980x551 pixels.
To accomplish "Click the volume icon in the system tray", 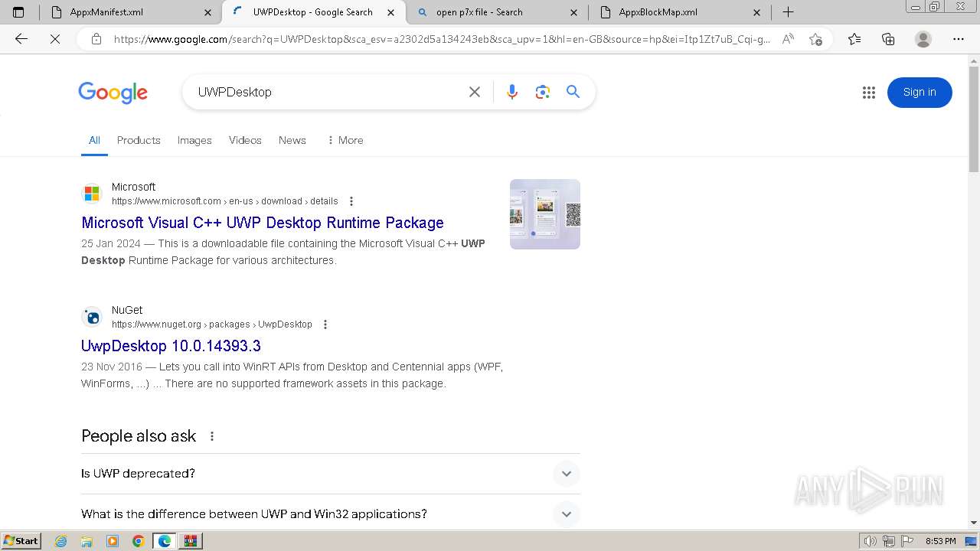I will 871,541.
